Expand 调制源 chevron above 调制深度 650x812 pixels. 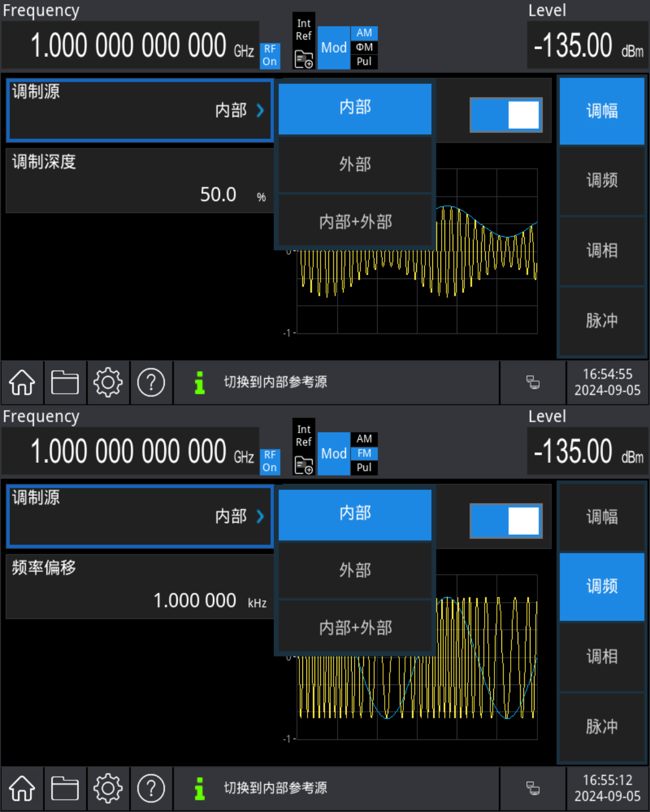(260, 110)
